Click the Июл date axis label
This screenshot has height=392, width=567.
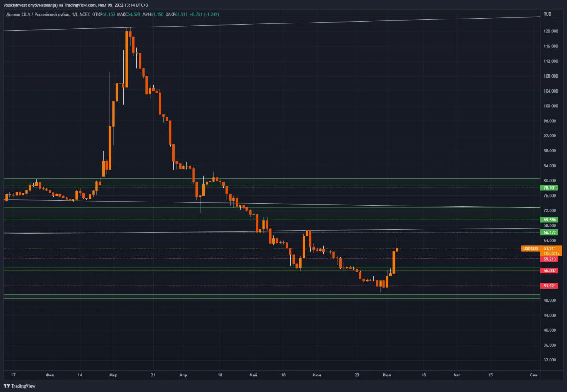(386, 375)
